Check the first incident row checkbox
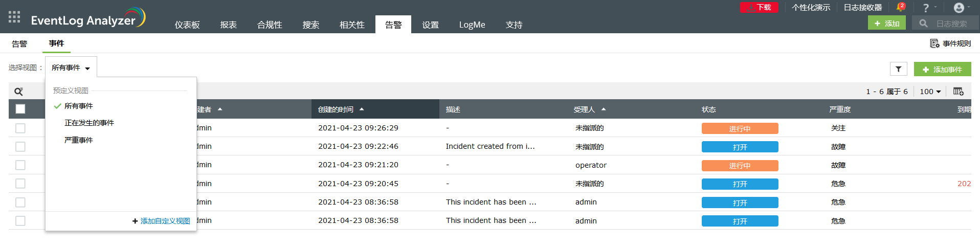Image resolution: width=980 pixels, height=247 pixels. click(20, 128)
